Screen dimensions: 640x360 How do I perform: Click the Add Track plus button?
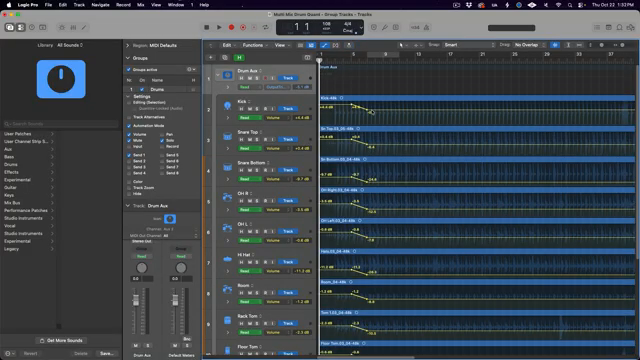click(211, 58)
